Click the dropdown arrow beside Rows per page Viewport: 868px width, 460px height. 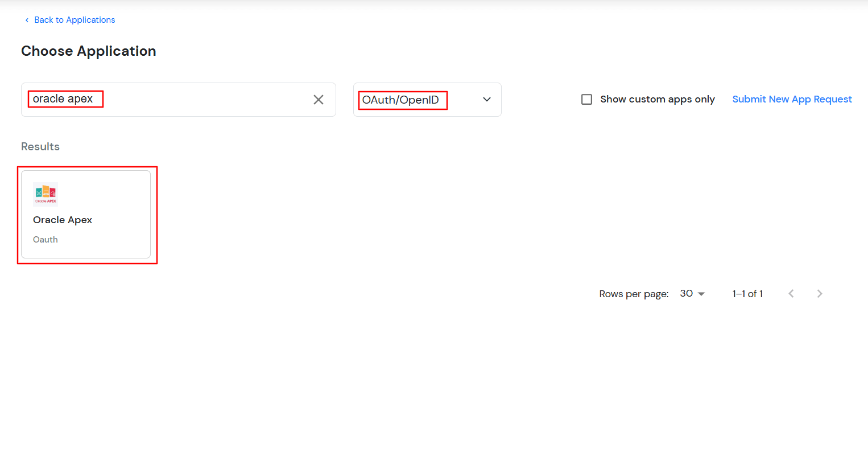701,293
